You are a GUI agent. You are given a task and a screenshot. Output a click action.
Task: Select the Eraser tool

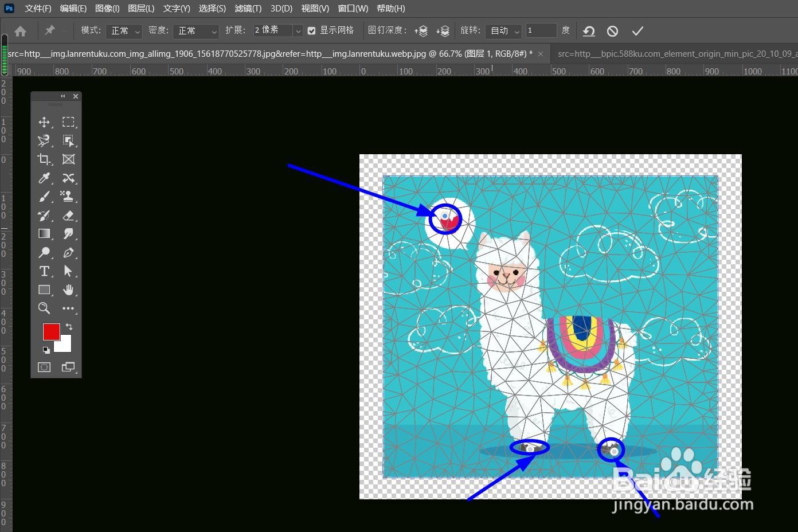[x=68, y=216]
